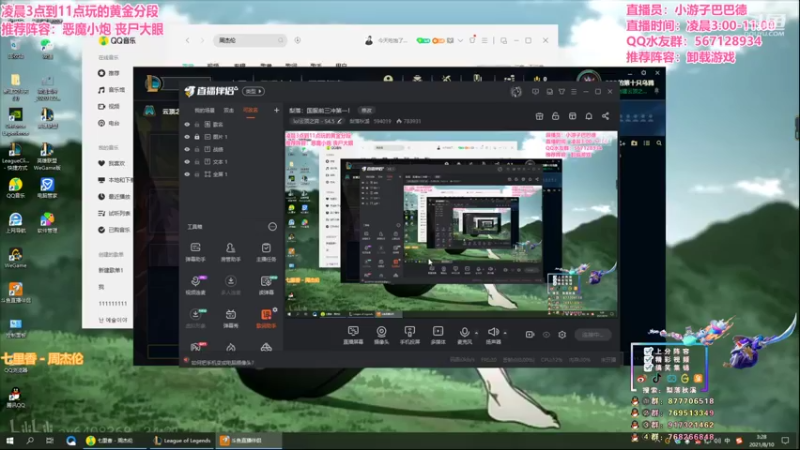The width and height of the screenshot is (800, 450).
Task: Hide the 全屏 1 layer with eye icon
Action: click(187, 174)
